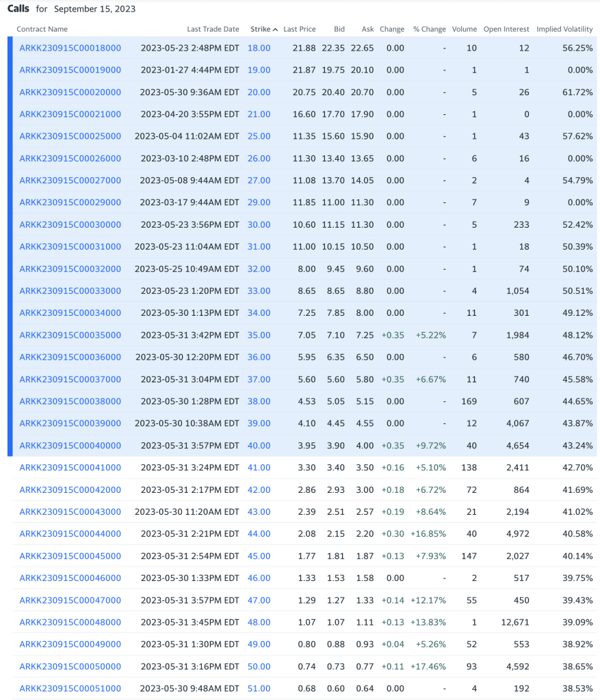Viewport: 600px width, 700px height.
Task: Sort by % Change column header
Action: (430, 29)
